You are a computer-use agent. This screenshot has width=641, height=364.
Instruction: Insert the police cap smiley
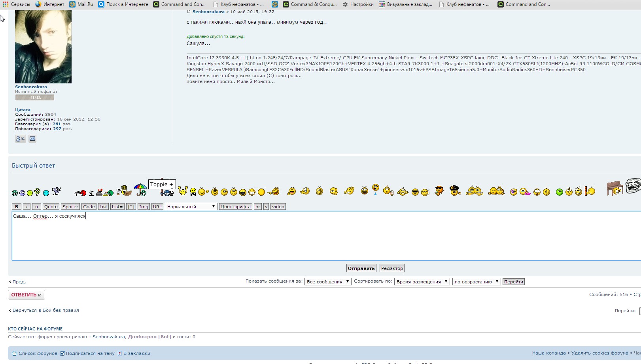coord(455,190)
